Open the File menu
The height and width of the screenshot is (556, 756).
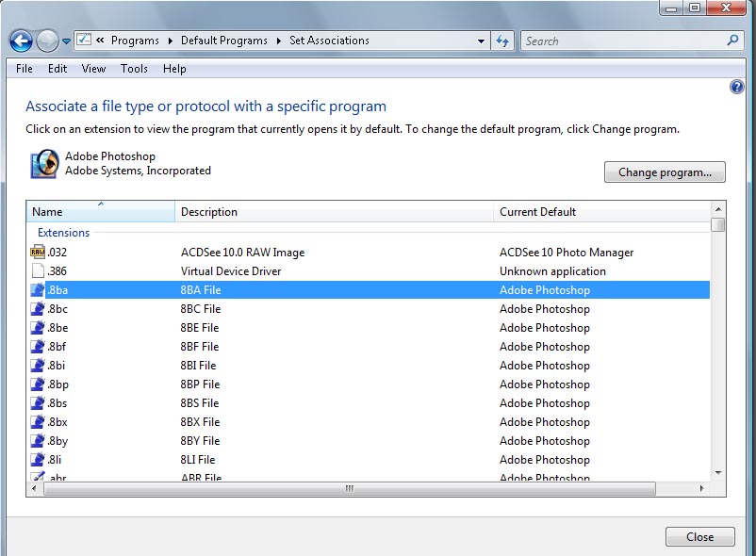[25, 69]
